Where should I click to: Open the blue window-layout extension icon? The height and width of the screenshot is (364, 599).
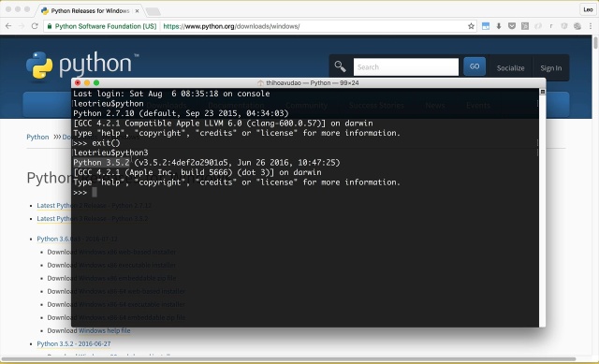tap(486, 26)
